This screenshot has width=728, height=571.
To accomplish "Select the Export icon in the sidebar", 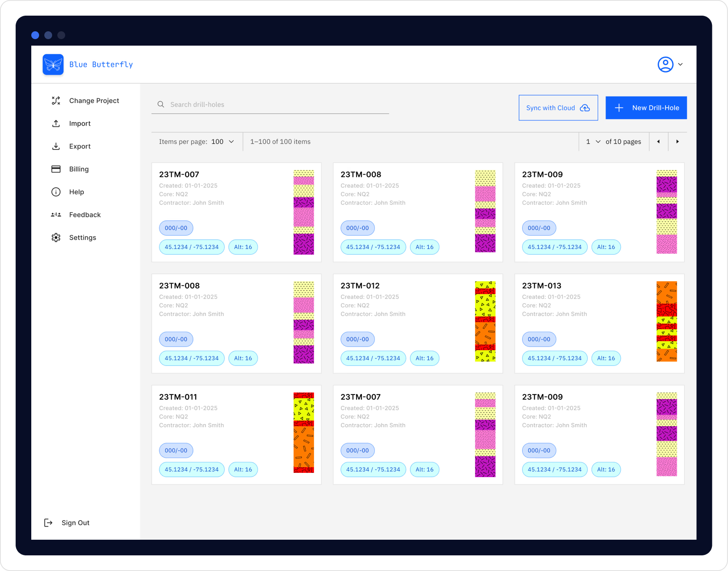I will 56,146.
